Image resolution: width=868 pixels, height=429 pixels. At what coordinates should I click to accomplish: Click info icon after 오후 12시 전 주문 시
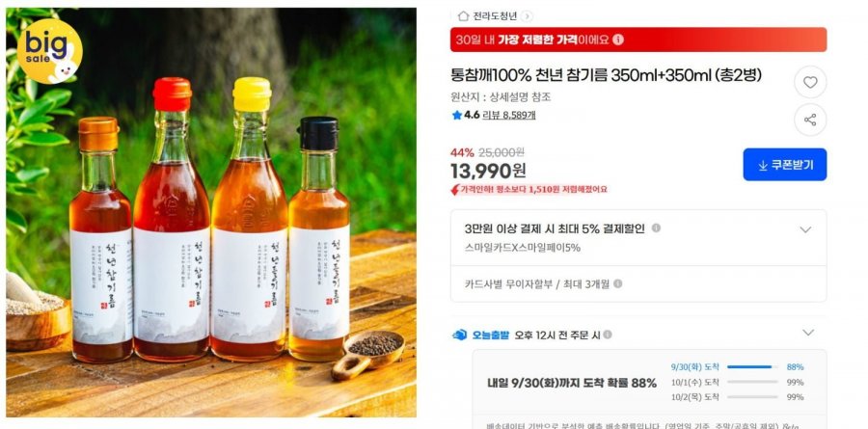(608, 335)
